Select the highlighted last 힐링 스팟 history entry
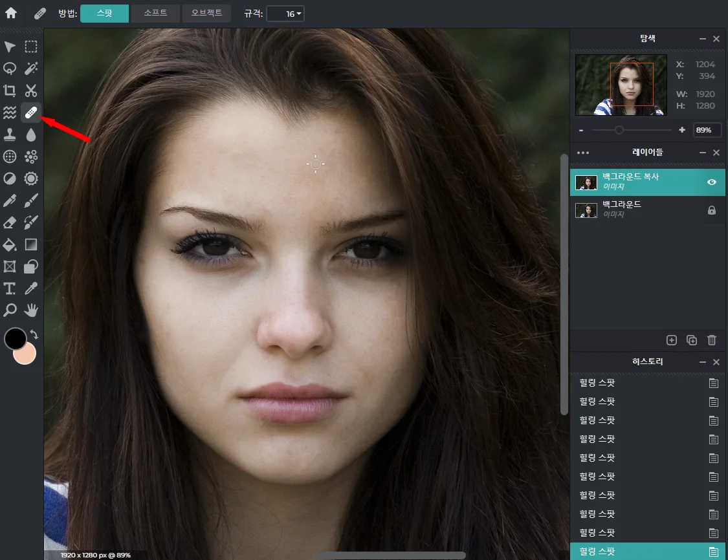Screen dimensions: 728x560 point(647,552)
